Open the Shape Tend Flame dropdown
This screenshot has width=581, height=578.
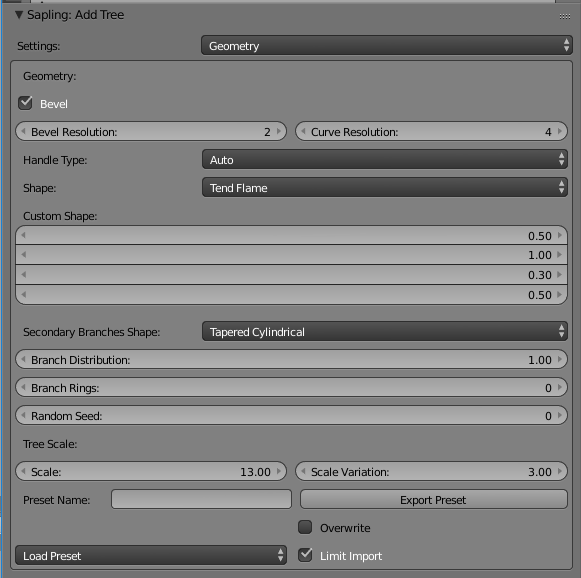click(385, 188)
